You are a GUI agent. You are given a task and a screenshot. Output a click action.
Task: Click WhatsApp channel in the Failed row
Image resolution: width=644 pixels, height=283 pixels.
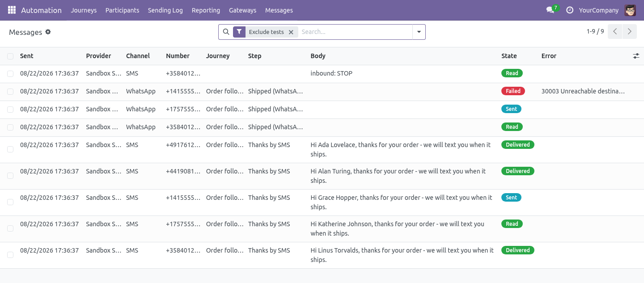click(141, 91)
